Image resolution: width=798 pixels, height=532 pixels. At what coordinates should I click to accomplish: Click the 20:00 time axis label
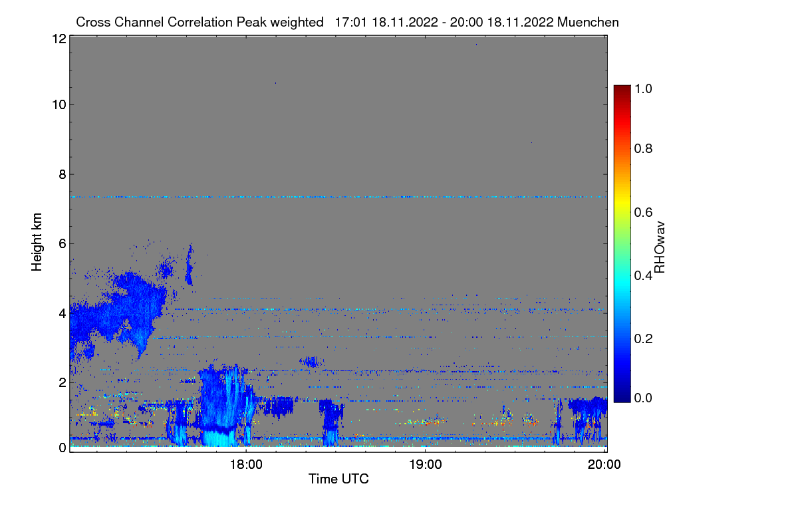pyautogui.click(x=604, y=465)
